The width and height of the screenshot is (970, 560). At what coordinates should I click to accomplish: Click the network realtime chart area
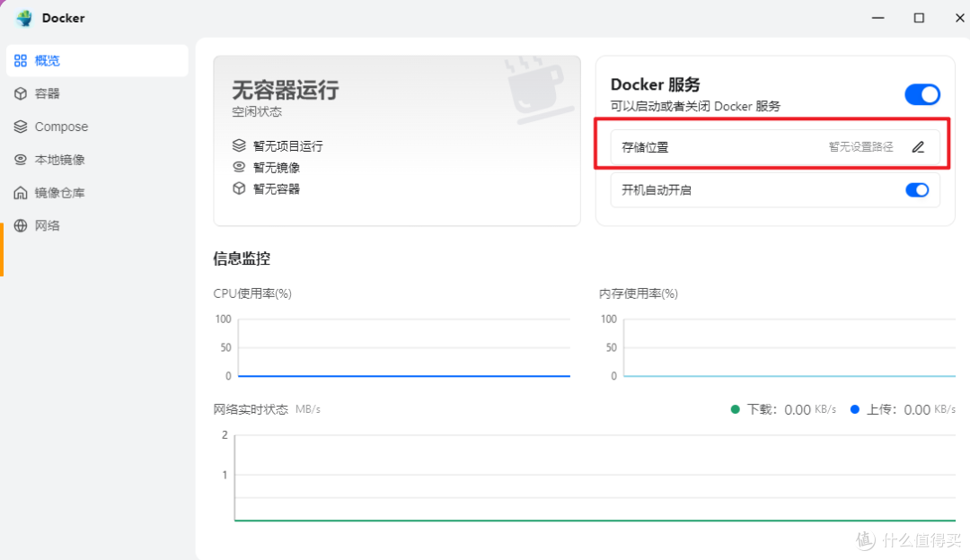595,477
